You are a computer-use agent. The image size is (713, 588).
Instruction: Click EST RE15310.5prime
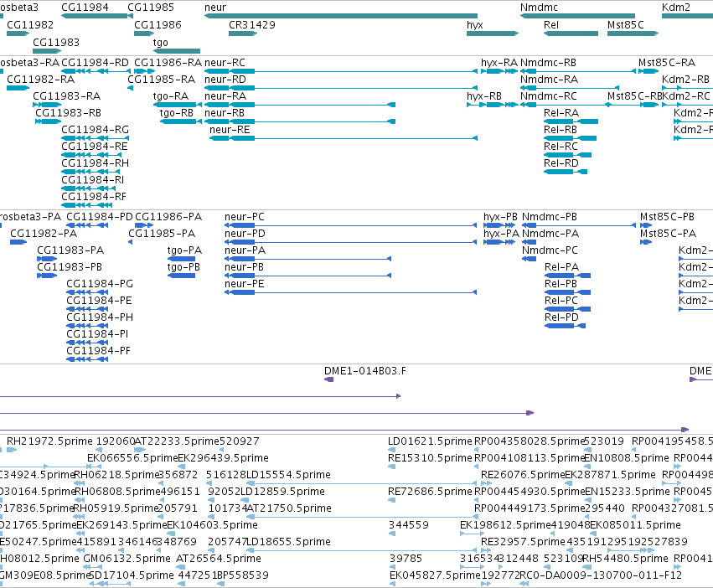(x=391, y=467)
